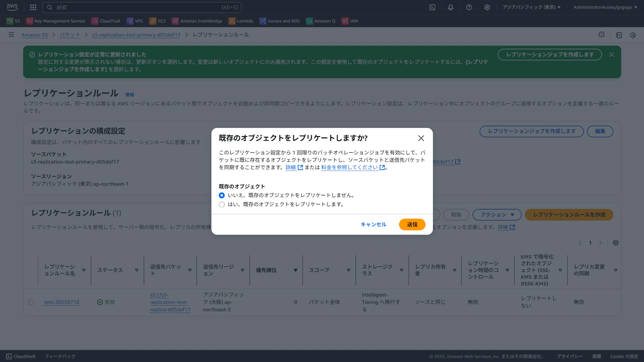
Task: Keep いいえ option selected for existing objects
Action: click(221, 195)
